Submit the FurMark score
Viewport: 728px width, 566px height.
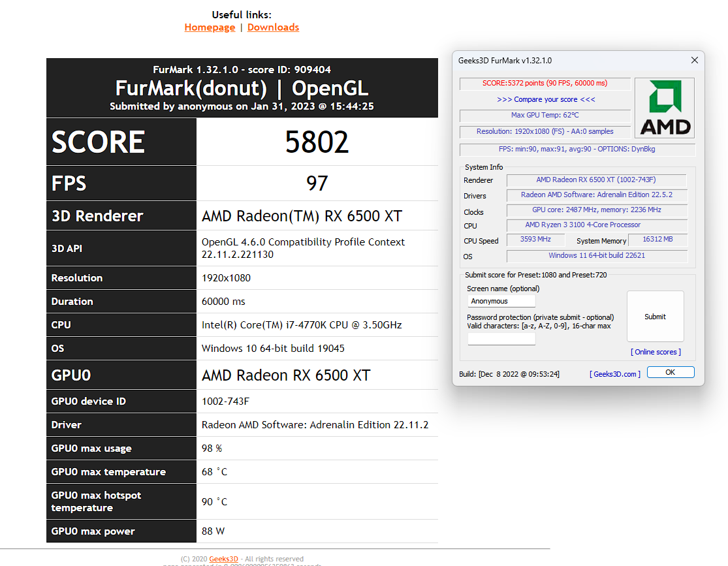click(655, 317)
